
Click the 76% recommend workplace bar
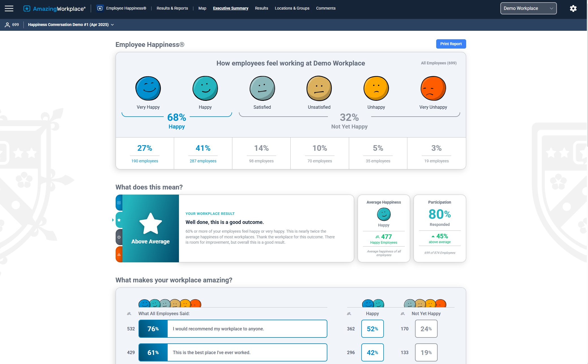233,329
